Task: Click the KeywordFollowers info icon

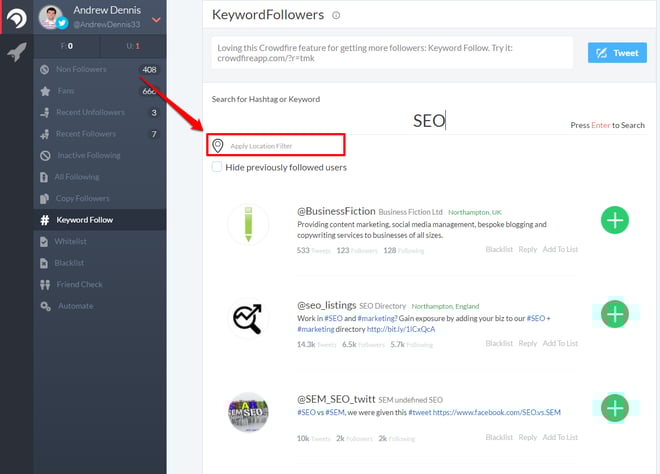Action: (336, 16)
